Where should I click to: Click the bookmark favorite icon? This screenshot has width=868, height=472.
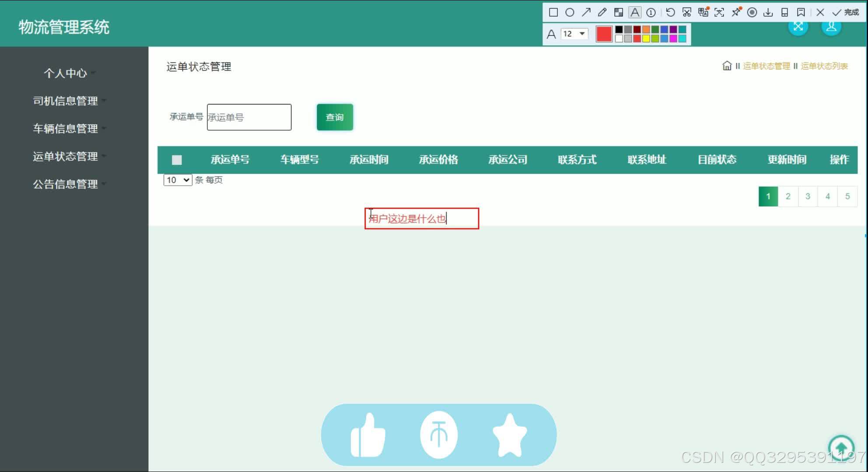pos(801,12)
